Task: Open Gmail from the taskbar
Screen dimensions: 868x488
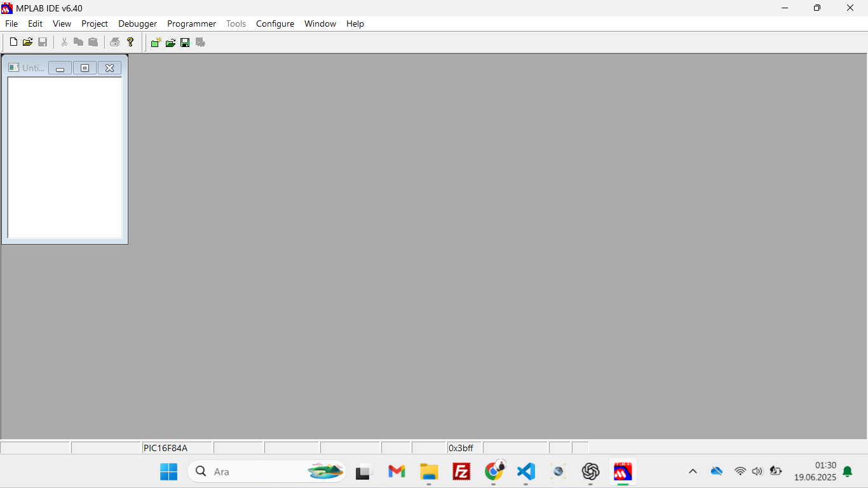Action: click(397, 471)
